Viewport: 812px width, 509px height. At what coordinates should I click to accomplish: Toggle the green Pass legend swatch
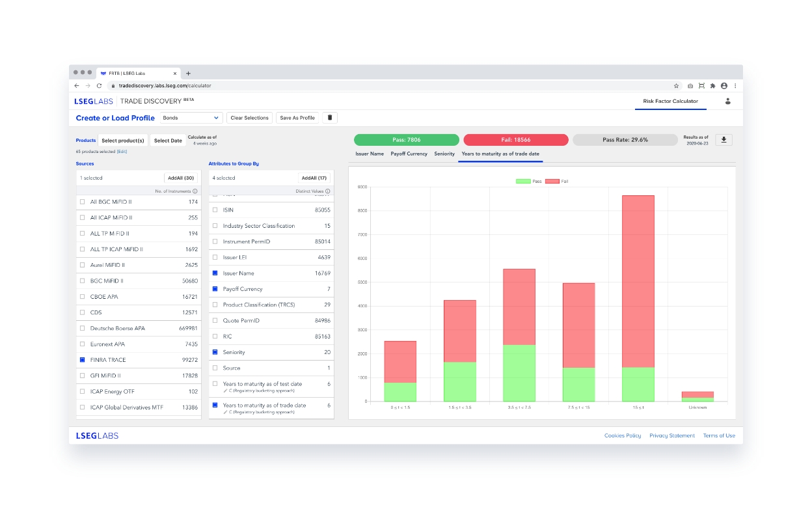pos(523,181)
